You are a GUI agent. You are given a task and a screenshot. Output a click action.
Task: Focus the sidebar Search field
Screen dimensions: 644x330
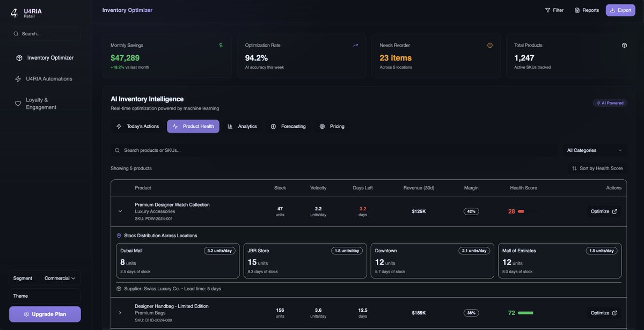[45, 34]
